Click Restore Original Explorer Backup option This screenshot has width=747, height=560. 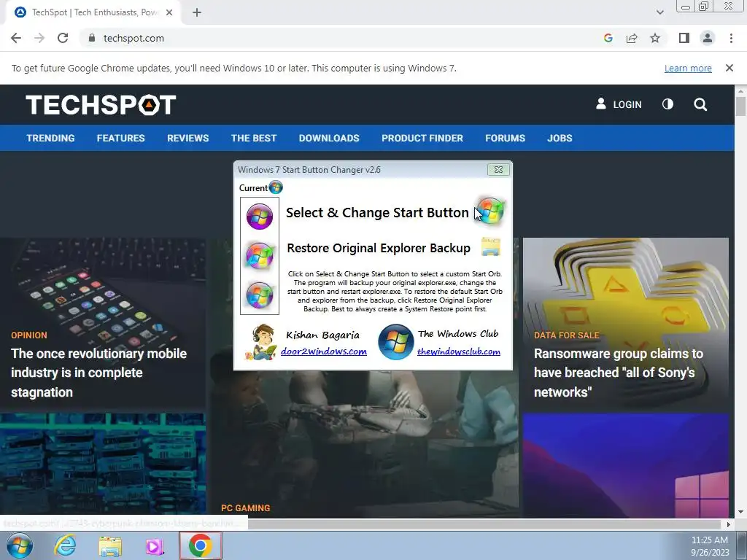tap(379, 248)
